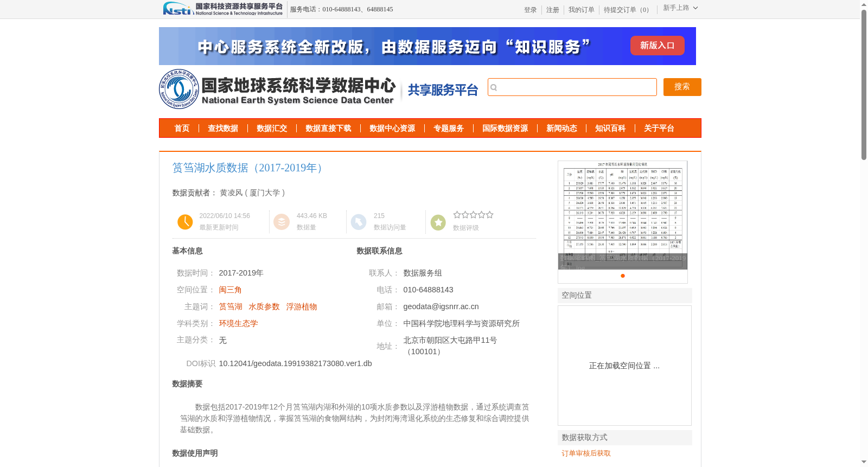This screenshot has width=868, height=467.
Task: Click the 环境生态学 discipline link
Action: 238,323
